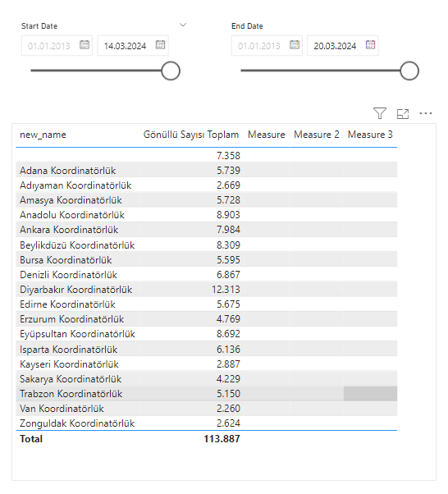
Task: Click the total value 113.887
Action: [222, 439]
